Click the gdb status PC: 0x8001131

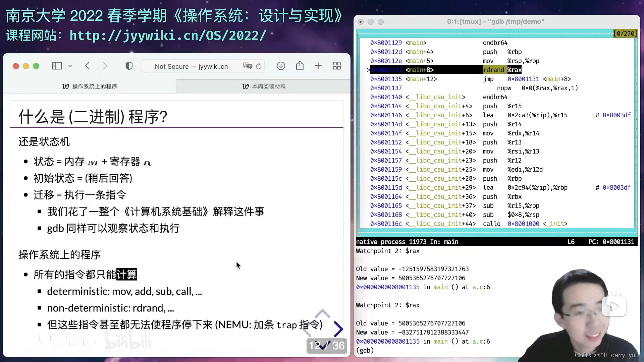(611, 242)
